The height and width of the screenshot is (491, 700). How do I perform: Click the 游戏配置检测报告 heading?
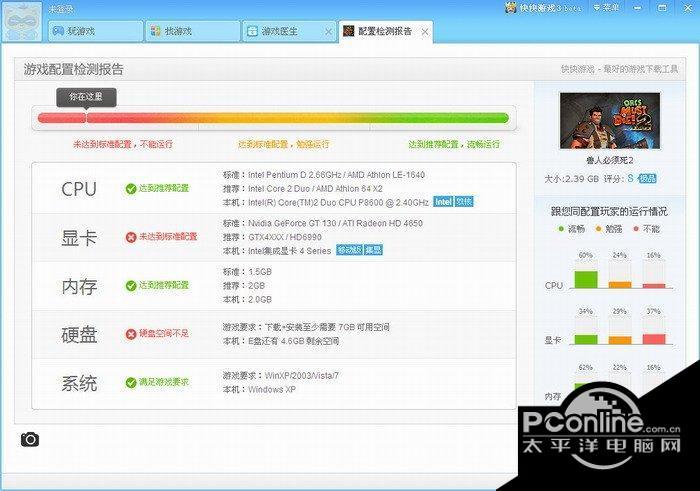click(74, 70)
